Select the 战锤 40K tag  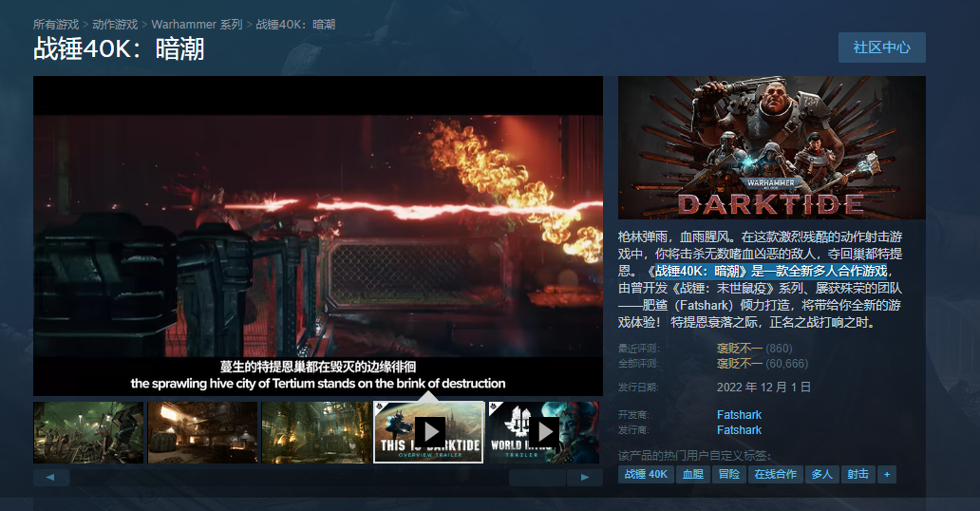(x=646, y=474)
